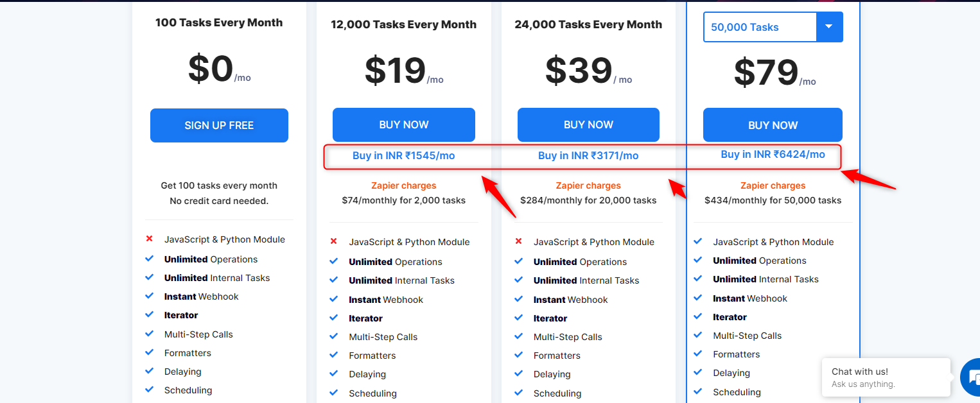
Task: Click SIGN UP FREE button
Action: pyautogui.click(x=219, y=125)
